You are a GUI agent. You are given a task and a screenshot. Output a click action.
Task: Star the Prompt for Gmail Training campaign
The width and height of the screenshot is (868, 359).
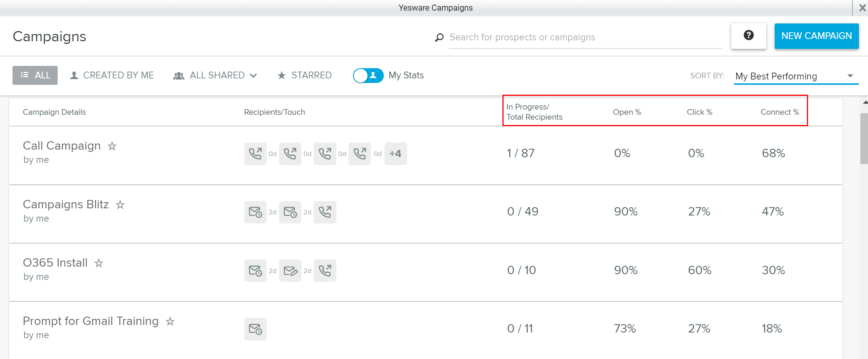(x=170, y=321)
